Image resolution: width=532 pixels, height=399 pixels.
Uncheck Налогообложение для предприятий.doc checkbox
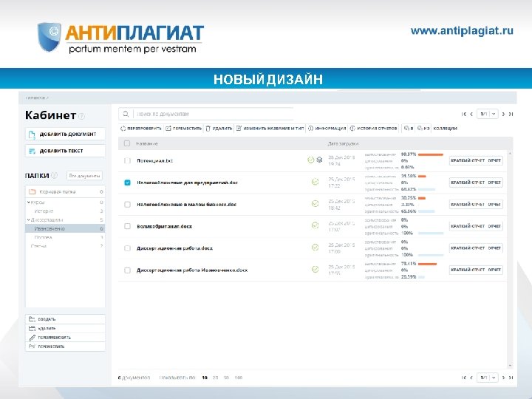[127, 183]
